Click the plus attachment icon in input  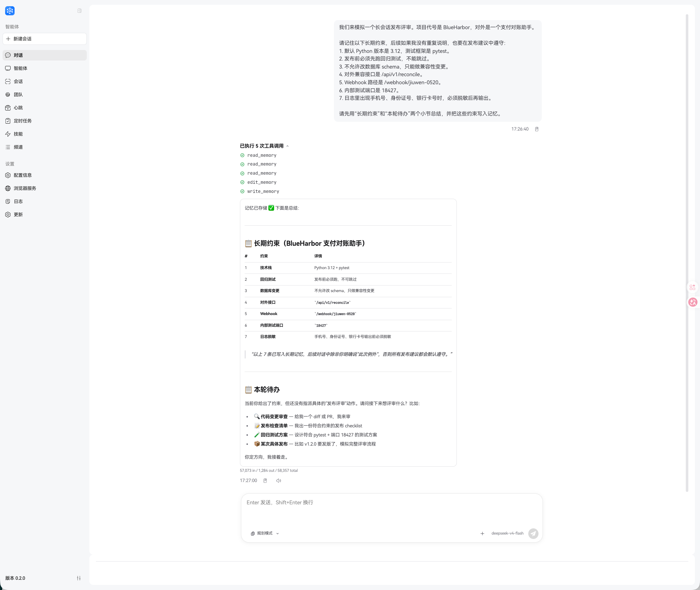coord(482,533)
